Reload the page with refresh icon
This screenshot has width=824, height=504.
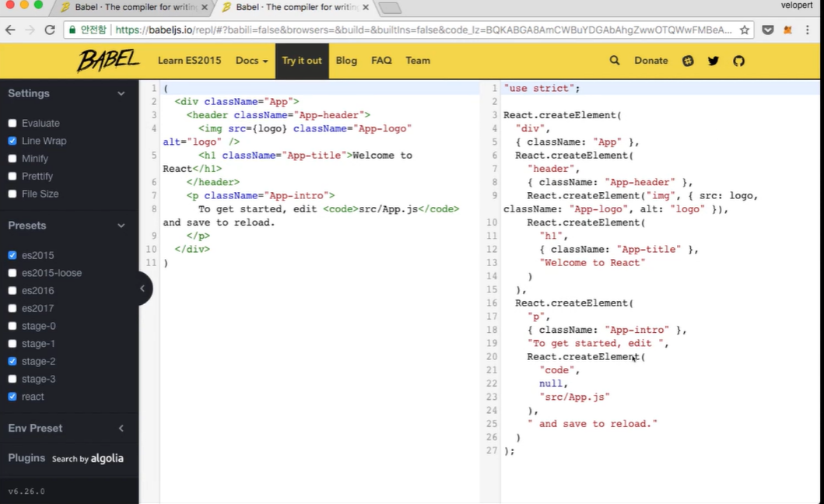[x=50, y=30]
